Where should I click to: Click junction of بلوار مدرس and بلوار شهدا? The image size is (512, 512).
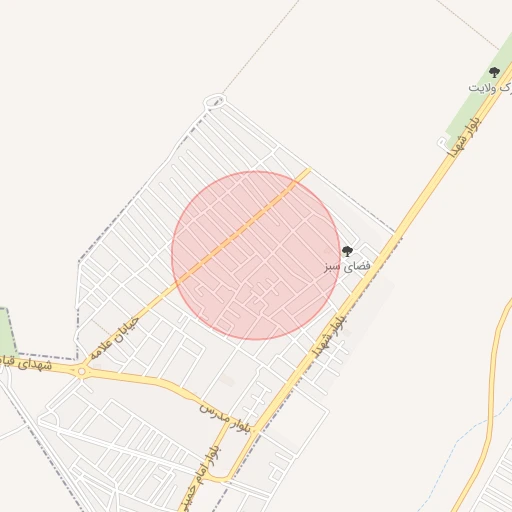254,430
